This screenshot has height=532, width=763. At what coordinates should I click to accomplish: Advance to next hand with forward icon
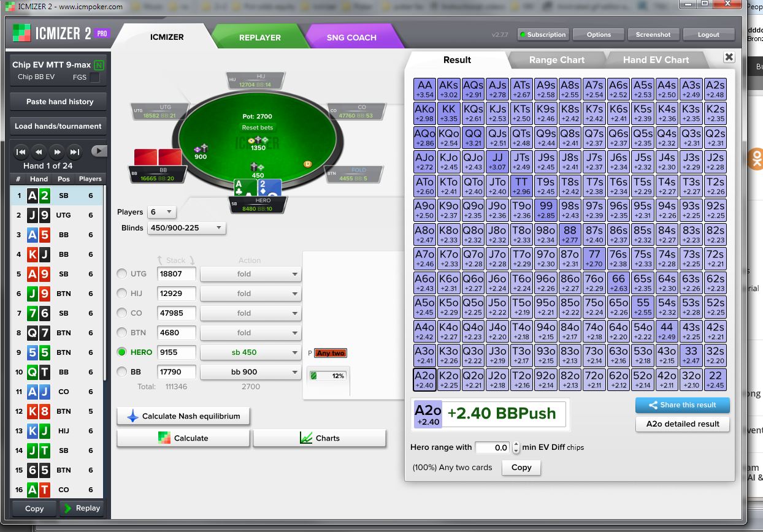pos(56,151)
